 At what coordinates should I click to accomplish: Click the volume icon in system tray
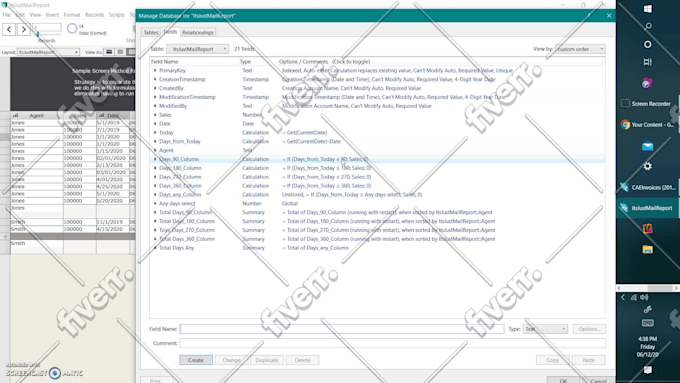pyautogui.click(x=644, y=297)
